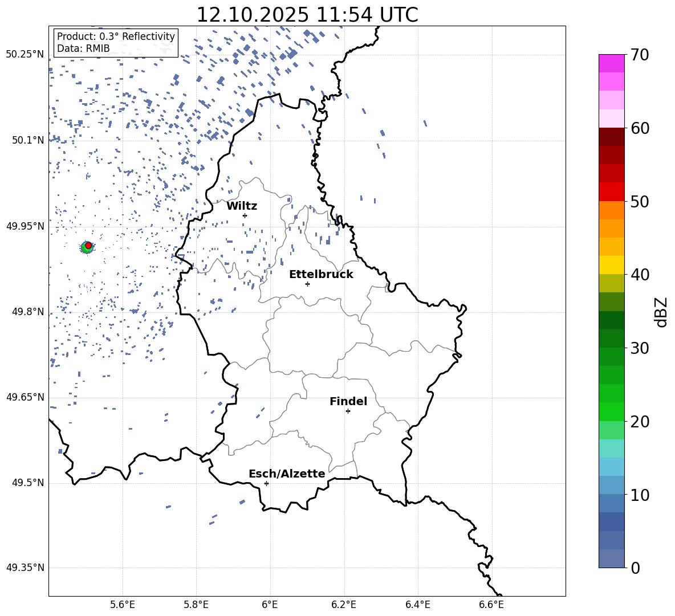Click the cross marker below Esch/Alzette
This screenshot has width=675, height=616.
point(266,483)
